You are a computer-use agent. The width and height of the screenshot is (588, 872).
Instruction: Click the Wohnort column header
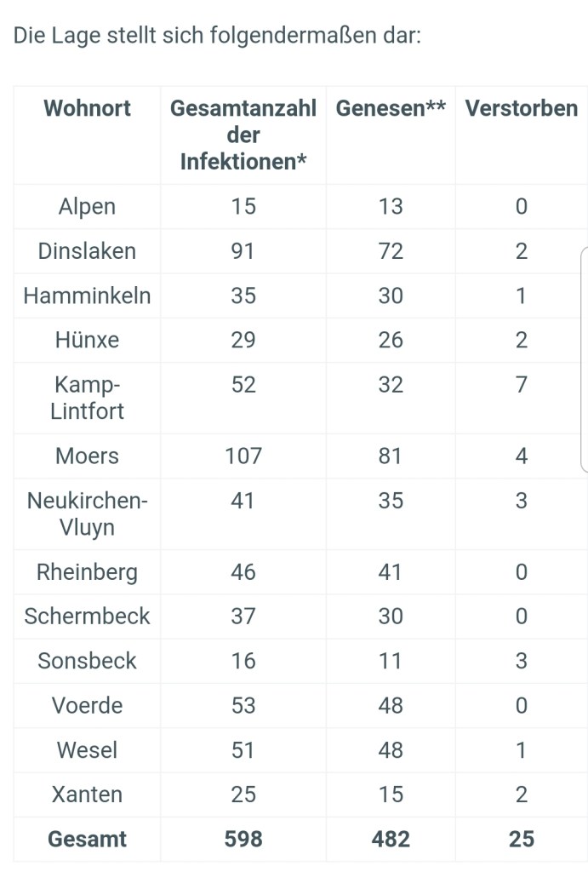tap(87, 109)
